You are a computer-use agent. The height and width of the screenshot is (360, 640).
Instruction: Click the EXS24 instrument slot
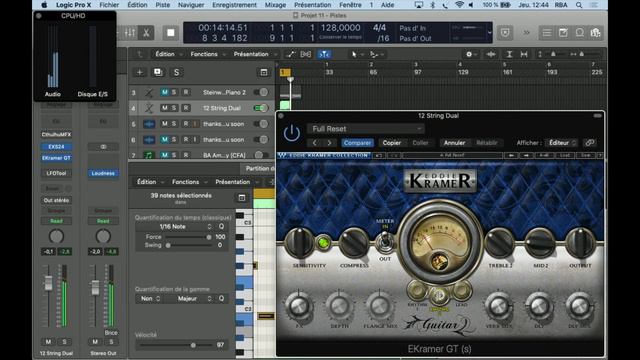coord(56,147)
